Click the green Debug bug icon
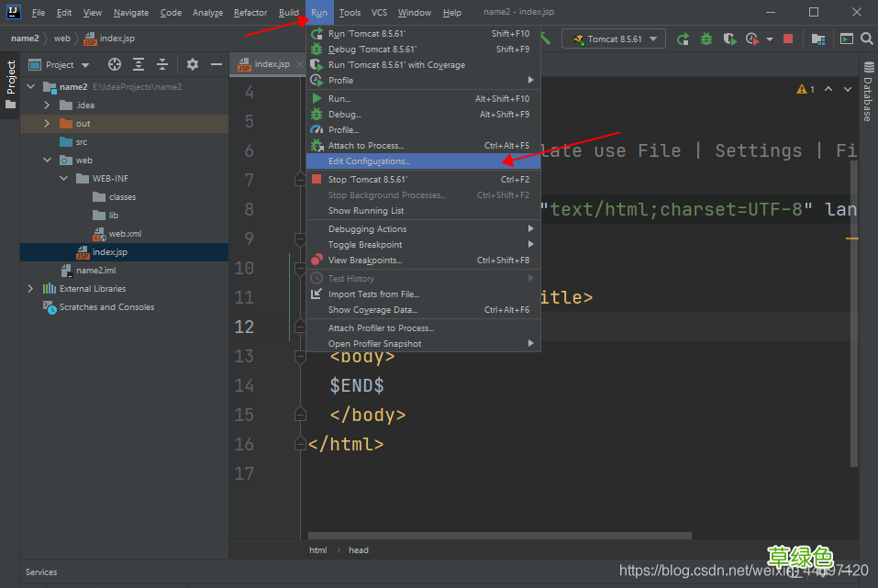878x588 pixels. 706,39
